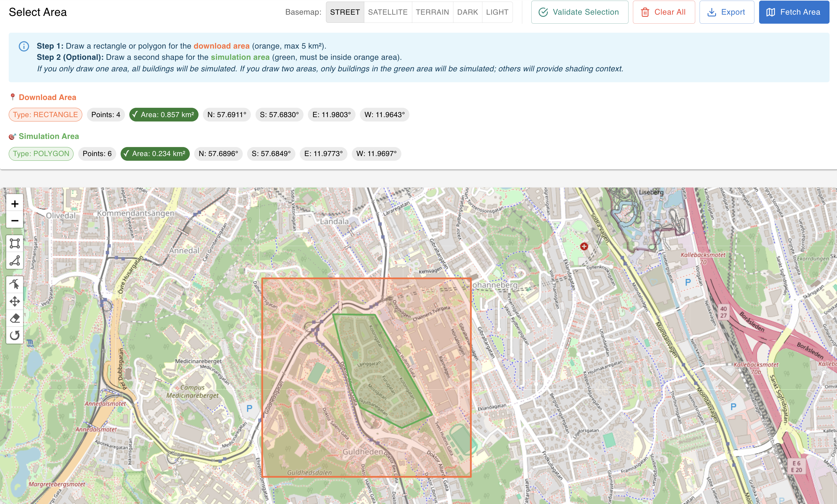Viewport: 837px width, 504px height.
Task: Switch basemap to SATELLITE
Action: 388,12
